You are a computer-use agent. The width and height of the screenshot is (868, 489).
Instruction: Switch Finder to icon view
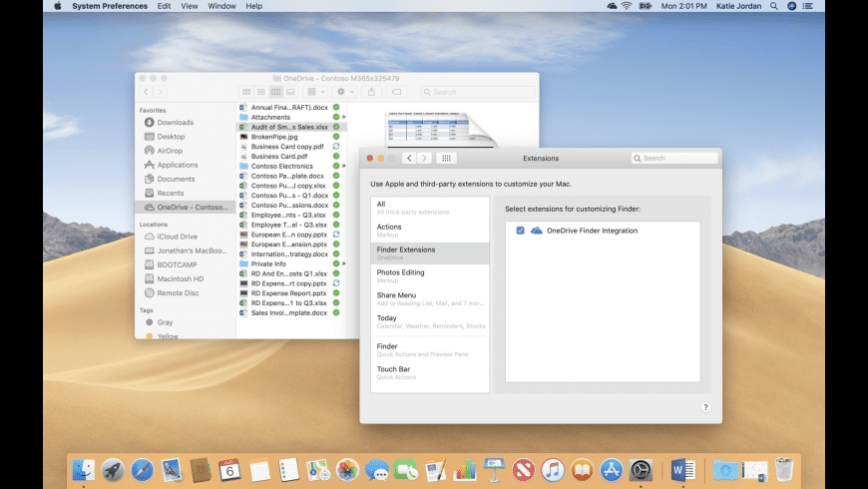[x=246, y=92]
